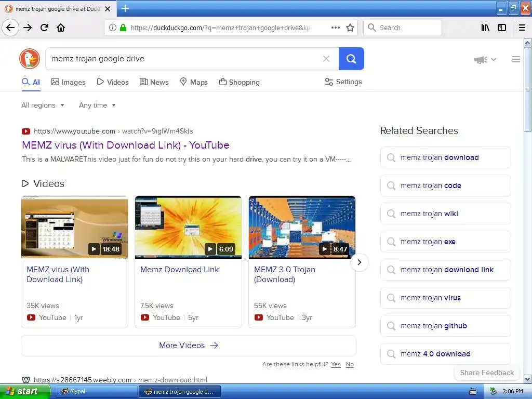532x399 pixels.
Task: Open the megaphone news dropdown
Action: pos(485,60)
